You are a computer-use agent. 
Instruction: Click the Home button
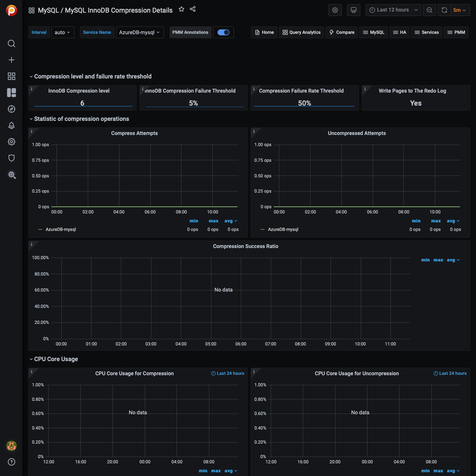(264, 32)
